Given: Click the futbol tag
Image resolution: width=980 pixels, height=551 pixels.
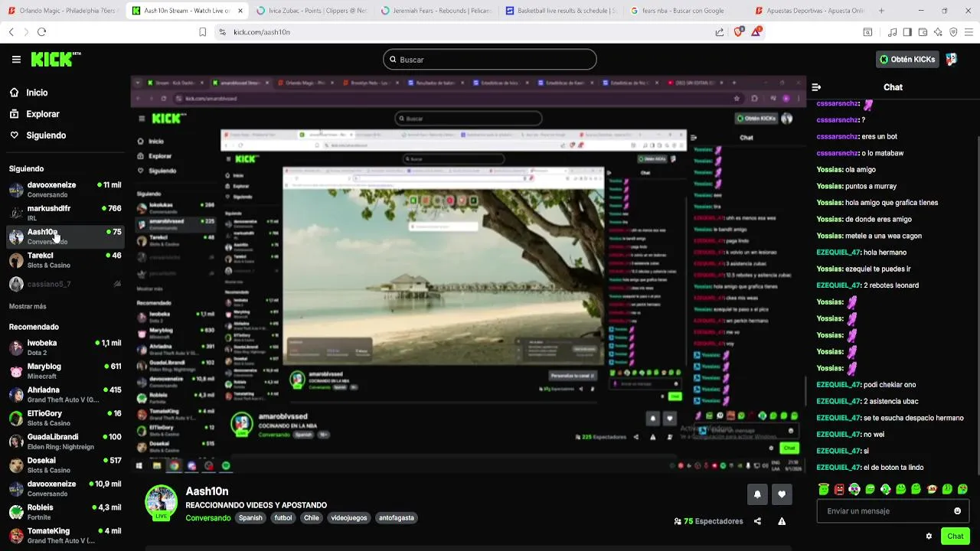Looking at the screenshot, I should (x=283, y=518).
